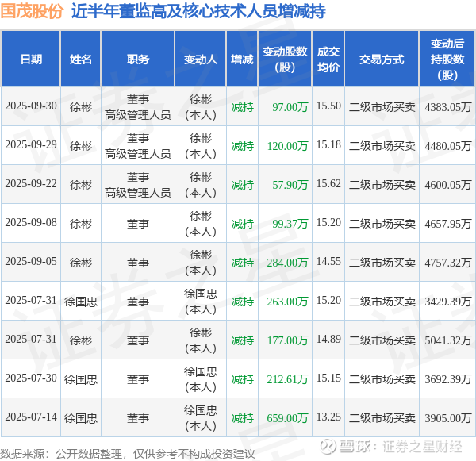
Task: Click the average price 14.55
Action: point(328,262)
